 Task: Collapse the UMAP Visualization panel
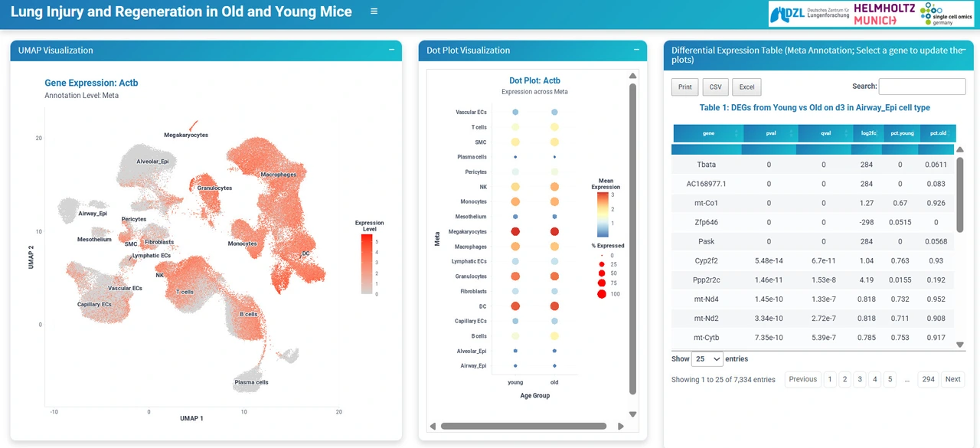pyautogui.click(x=391, y=50)
